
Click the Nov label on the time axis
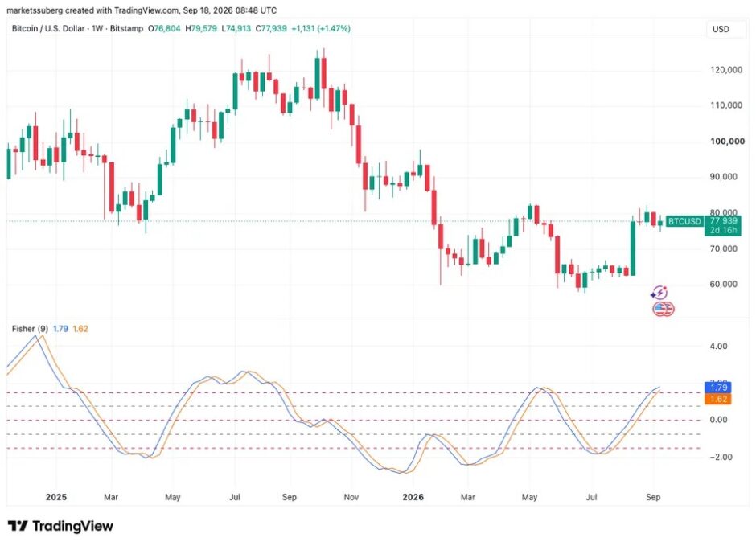(x=351, y=497)
